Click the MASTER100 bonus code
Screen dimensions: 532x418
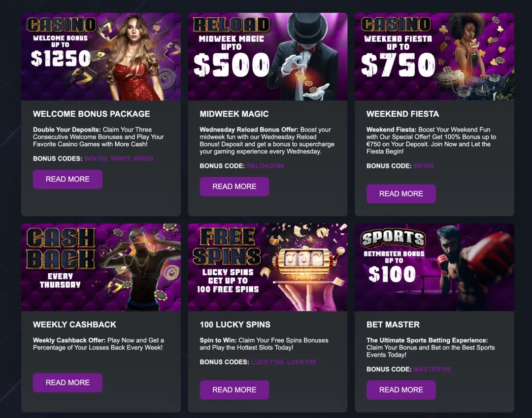(432, 369)
